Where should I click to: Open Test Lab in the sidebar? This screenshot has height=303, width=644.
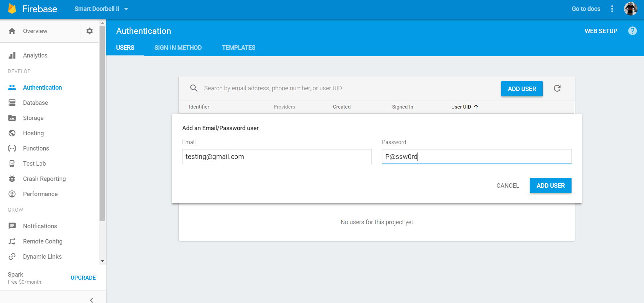tap(34, 164)
